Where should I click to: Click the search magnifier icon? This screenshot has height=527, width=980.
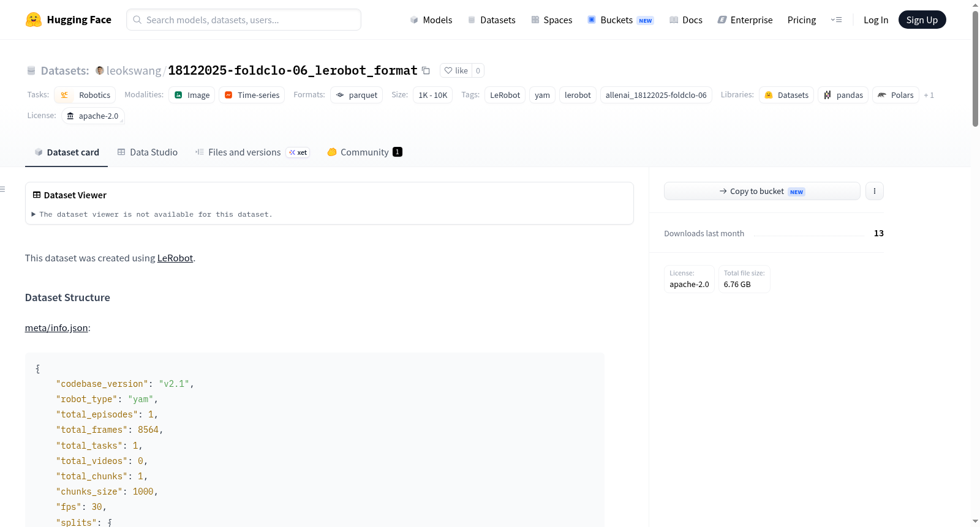point(137,20)
